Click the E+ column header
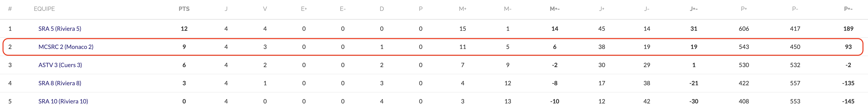 pos(304,9)
